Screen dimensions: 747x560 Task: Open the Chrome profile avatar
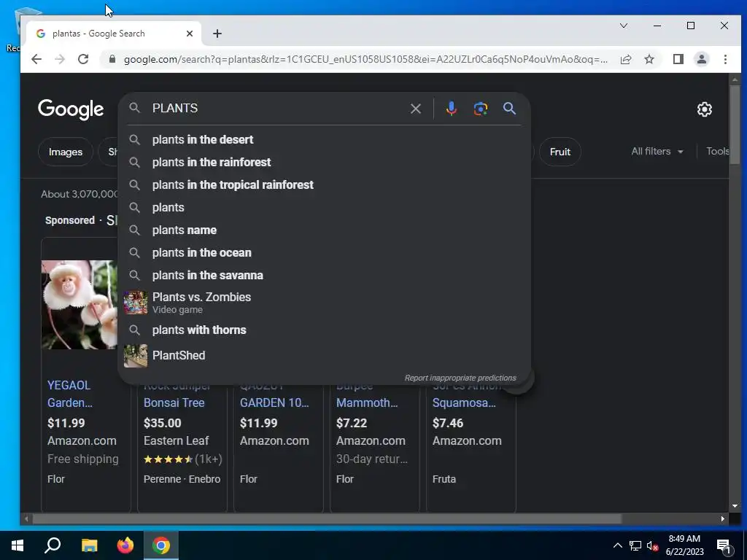701,59
